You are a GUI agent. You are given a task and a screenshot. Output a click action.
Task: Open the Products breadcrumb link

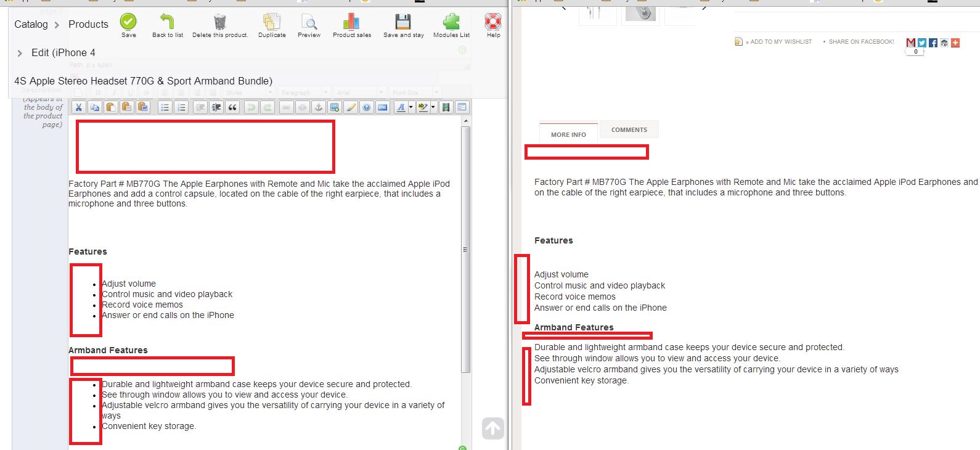(x=88, y=24)
